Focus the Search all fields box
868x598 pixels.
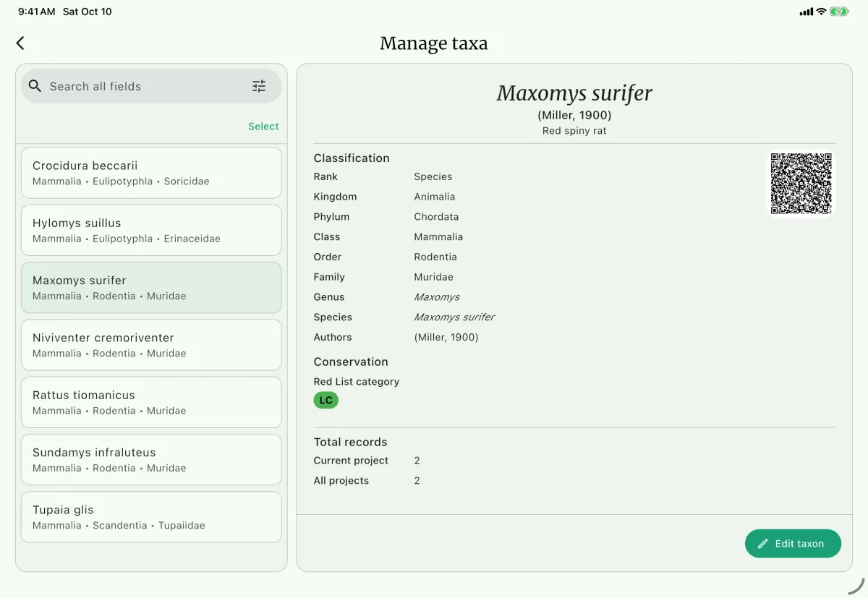pyautogui.click(x=151, y=86)
